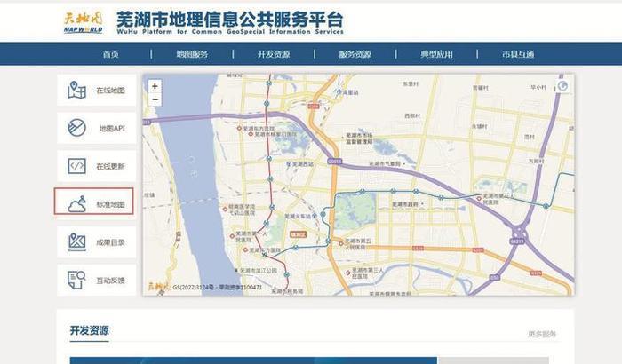This screenshot has height=364, width=622.
Task: Click the 地图API round icon
Action: click(76, 128)
